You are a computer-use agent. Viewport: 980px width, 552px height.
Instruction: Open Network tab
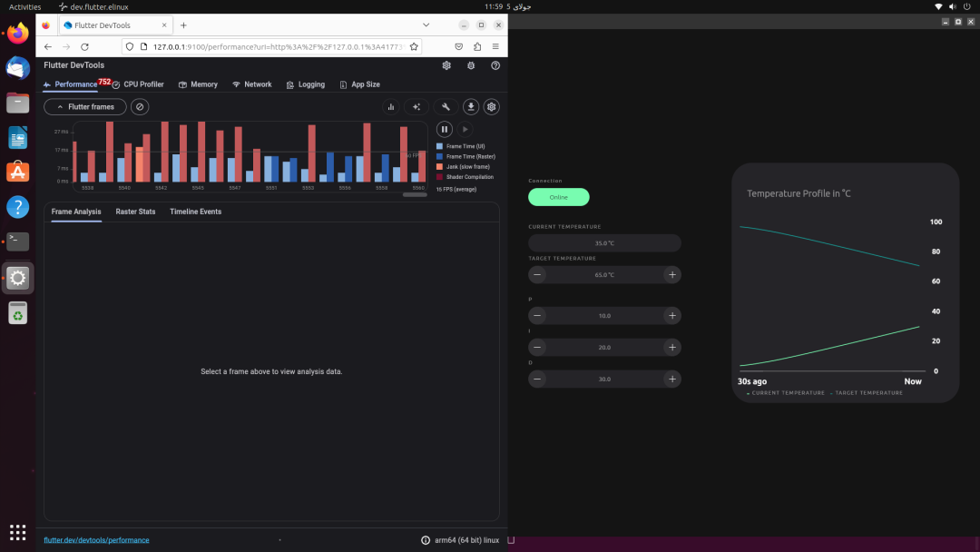(252, 84)
